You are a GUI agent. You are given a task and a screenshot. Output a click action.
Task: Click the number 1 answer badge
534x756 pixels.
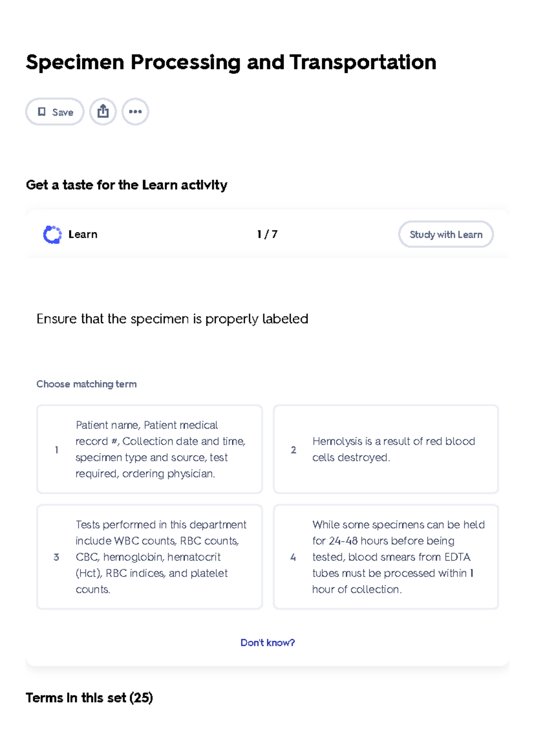tap(57, 450)
